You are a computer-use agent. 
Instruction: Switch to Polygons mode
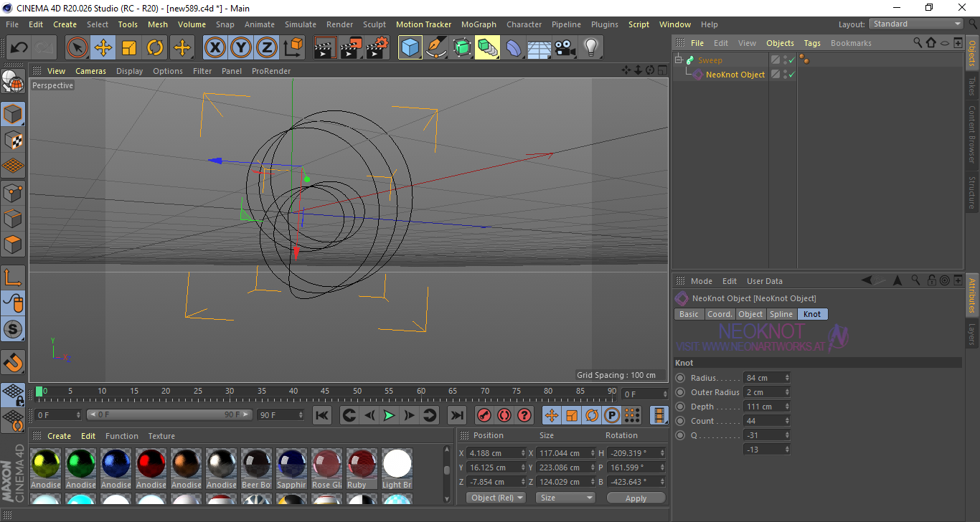click(x=13, y=244)
